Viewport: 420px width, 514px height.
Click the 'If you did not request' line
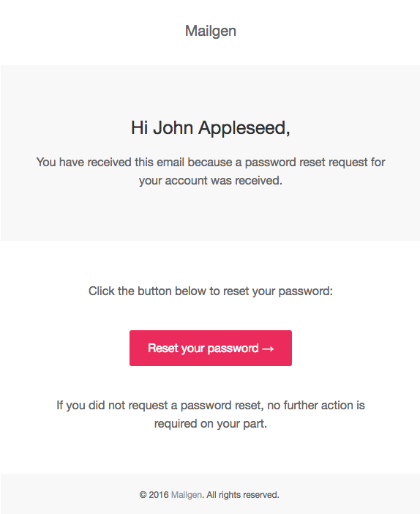[x=210, y=406]
